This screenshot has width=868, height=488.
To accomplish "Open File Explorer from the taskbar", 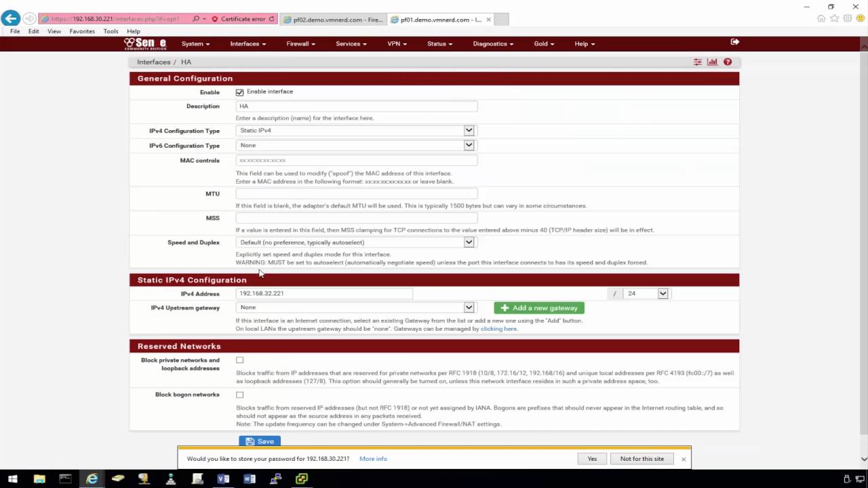I will tap(39, 479).
